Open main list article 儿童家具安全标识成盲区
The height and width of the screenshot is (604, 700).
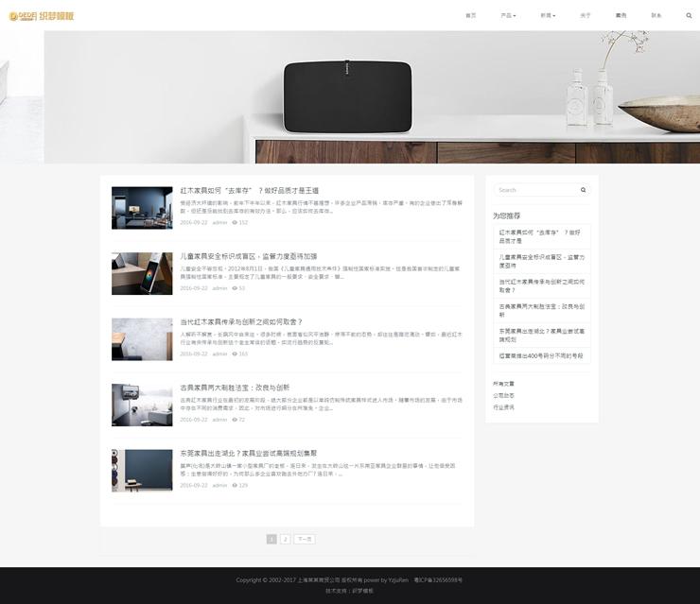coord(248,256)
